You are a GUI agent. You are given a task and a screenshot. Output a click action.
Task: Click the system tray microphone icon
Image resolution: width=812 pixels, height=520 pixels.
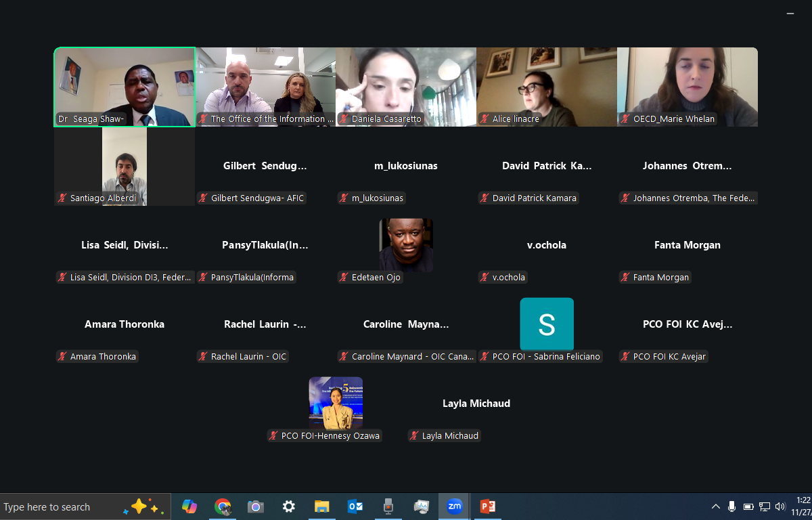(x=731, y=506)
